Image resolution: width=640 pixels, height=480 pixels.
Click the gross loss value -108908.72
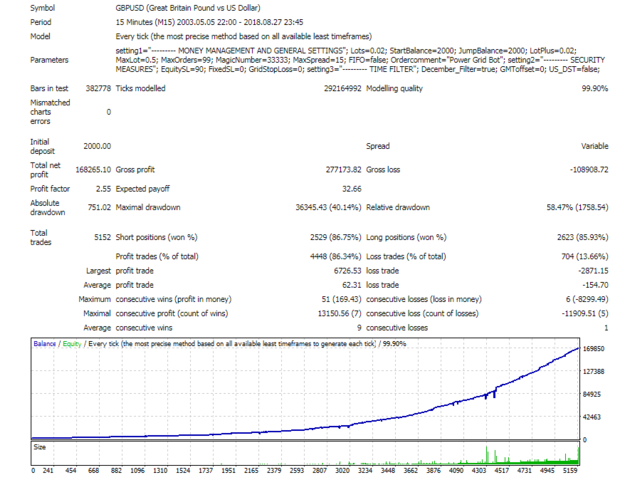589,169
